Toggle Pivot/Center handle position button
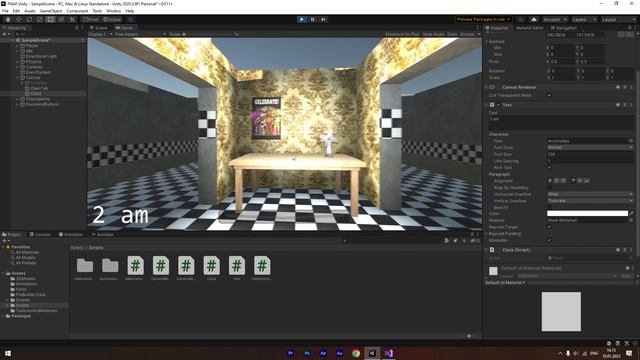640x360 pixels. pos(91,19)
